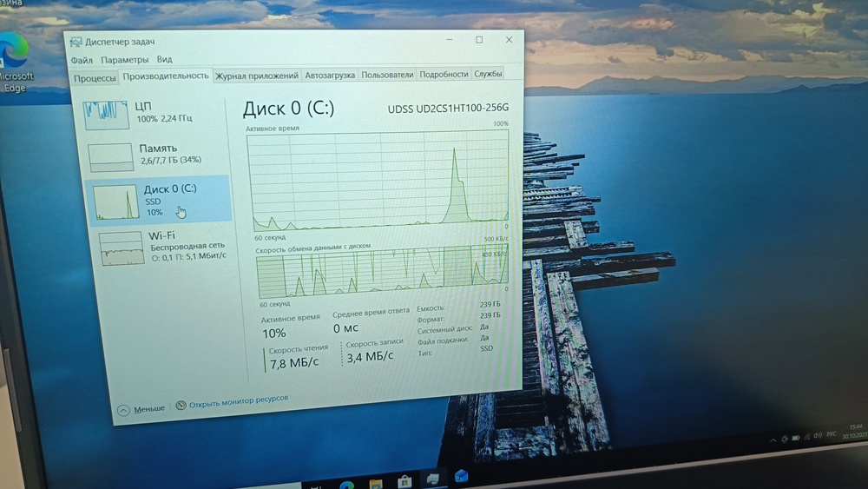Open the Вид menu
This screenshot has height=489, width=868.
[164, 60]
